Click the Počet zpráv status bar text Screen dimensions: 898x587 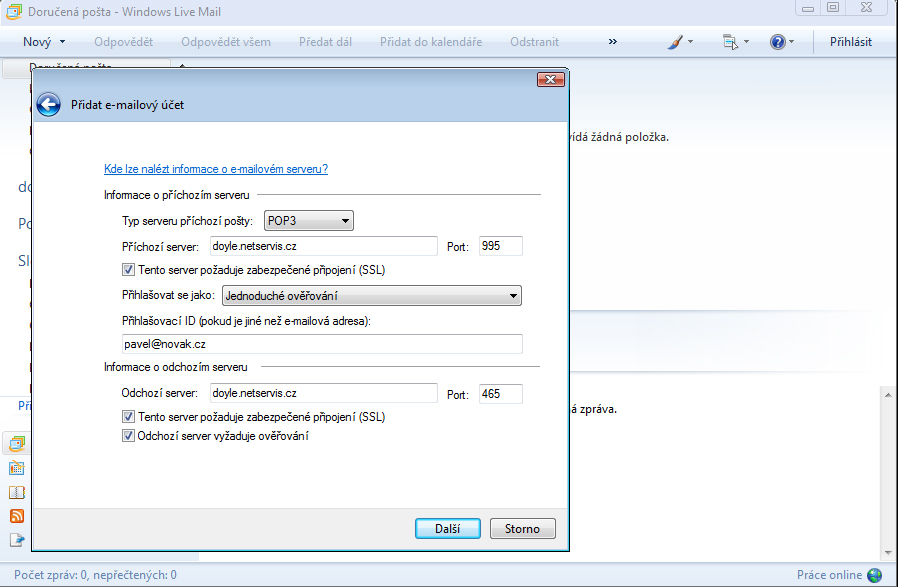tap(95, 575)
